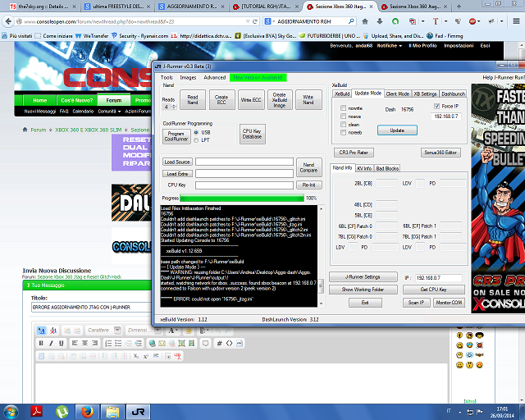Open the Bad Blocks tab
525x420 pixels.
click(387, 168)
